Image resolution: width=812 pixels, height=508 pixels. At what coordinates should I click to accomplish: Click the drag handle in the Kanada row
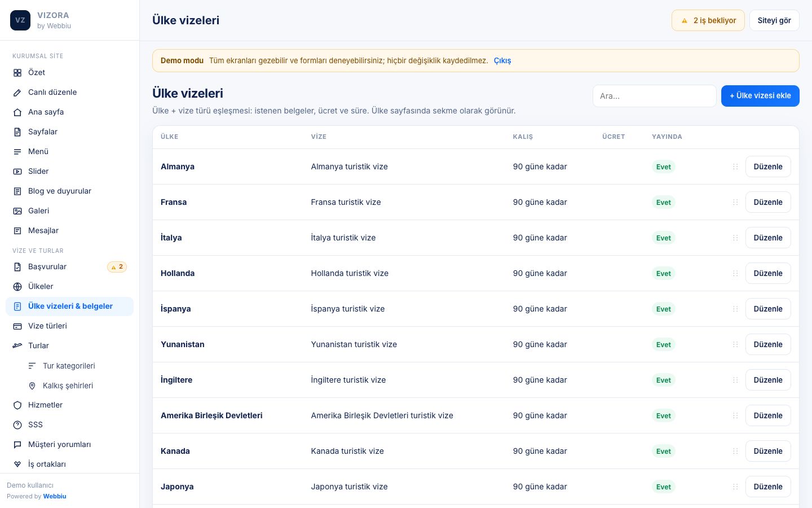pos(735,451)
